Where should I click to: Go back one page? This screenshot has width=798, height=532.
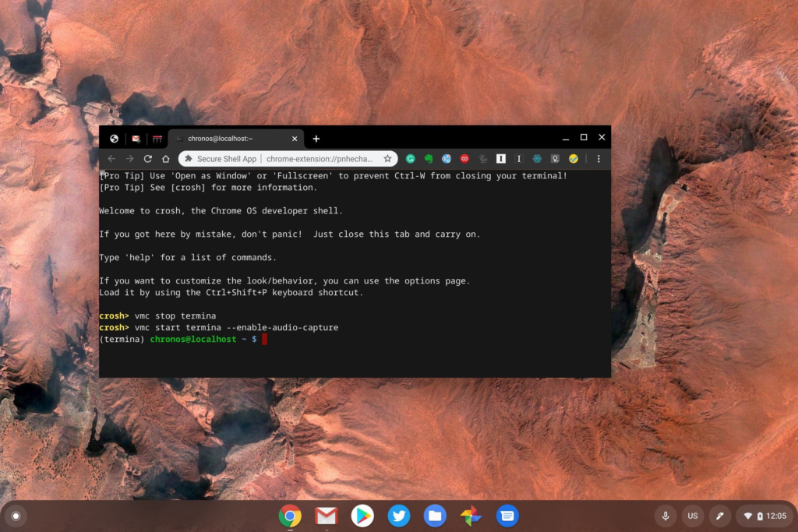[111, 159]
